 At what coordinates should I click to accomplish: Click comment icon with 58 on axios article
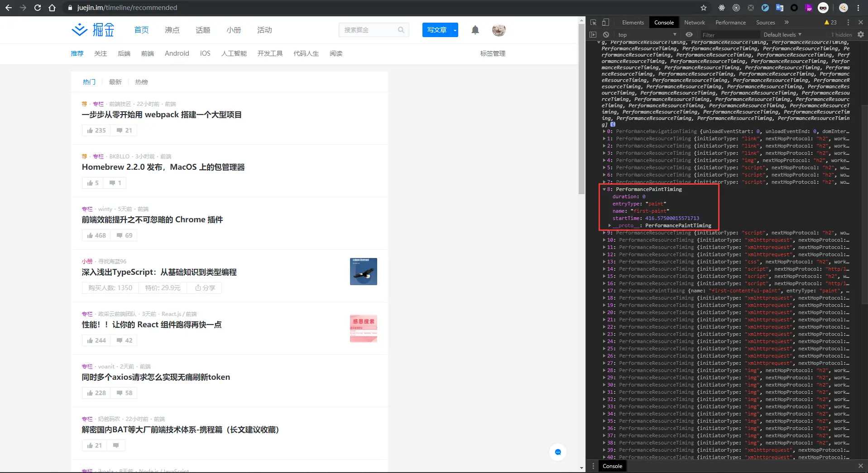point(124,393)
